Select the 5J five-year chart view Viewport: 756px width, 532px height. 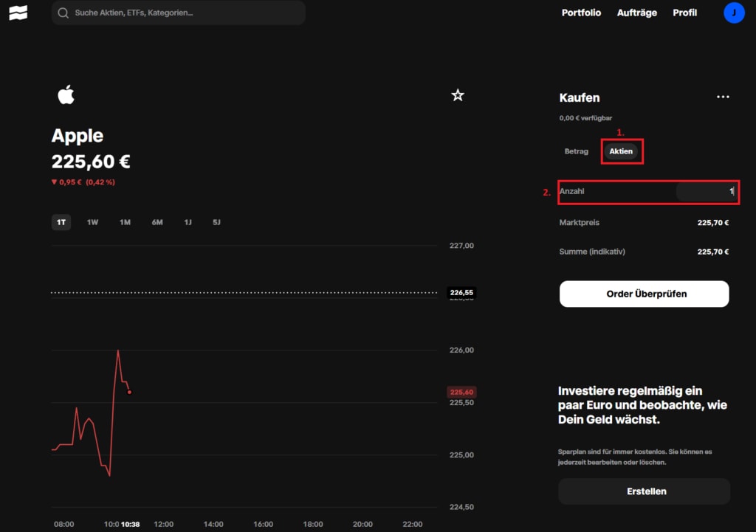point(216,221)
